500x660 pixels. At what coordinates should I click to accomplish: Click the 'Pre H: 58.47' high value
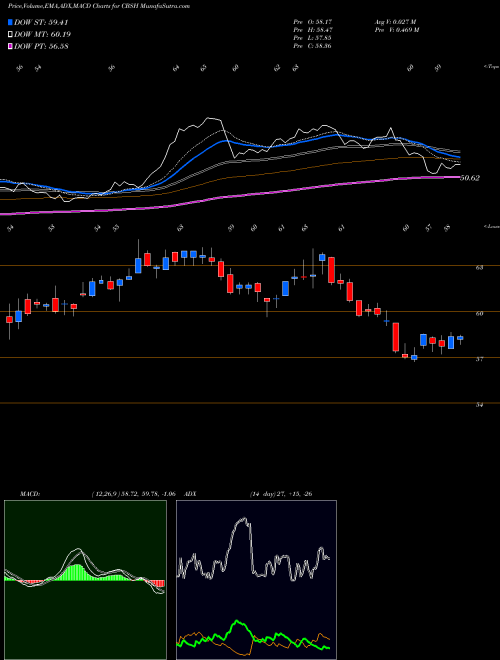(x=312, y=30)
